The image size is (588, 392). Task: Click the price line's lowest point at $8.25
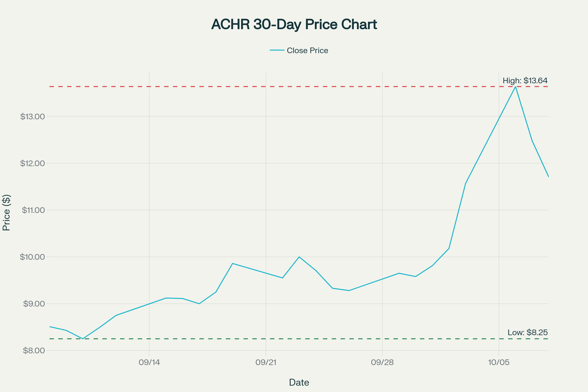pos(83,339)
